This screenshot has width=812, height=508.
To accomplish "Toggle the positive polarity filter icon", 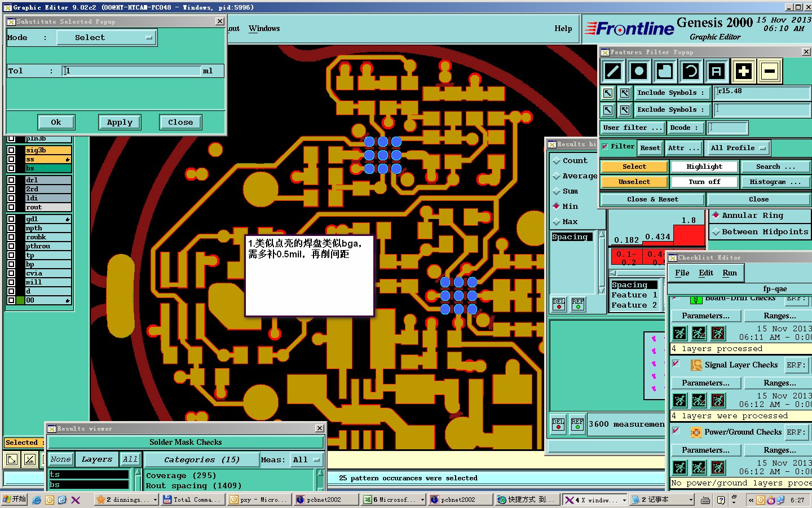I will click(744, 71).
